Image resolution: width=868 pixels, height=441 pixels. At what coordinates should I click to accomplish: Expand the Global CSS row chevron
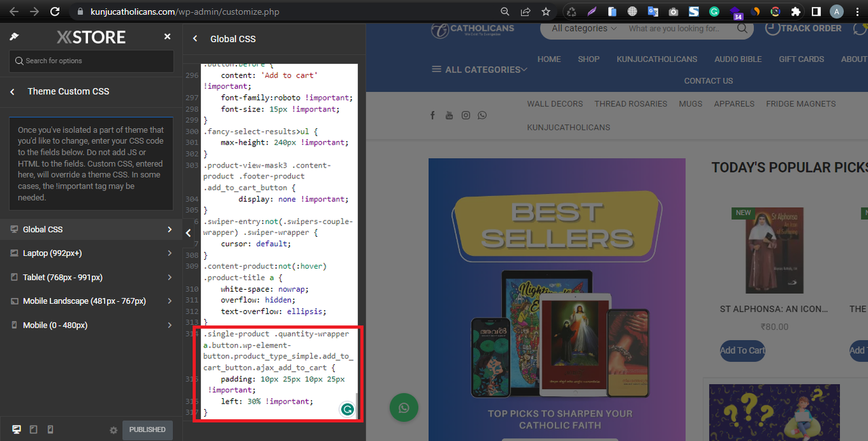coord(170,229)
